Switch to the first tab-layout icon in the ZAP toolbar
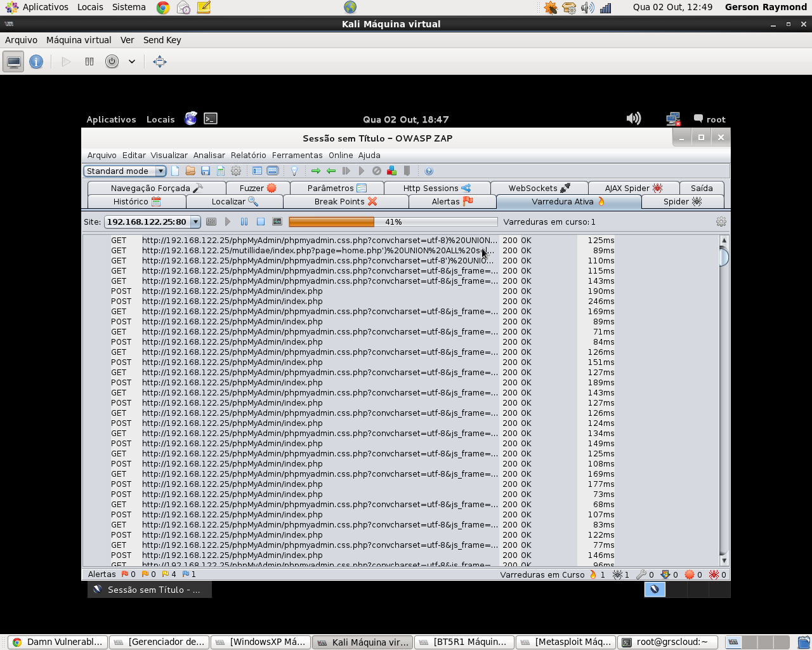Screen dimensions: 812x650 point(257,171)
